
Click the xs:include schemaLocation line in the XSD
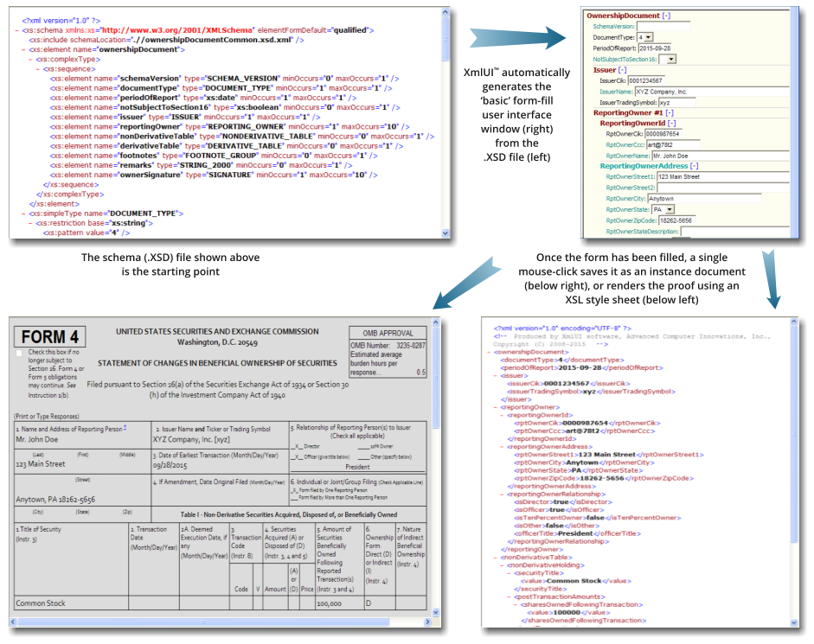click(x=167, y=40)
